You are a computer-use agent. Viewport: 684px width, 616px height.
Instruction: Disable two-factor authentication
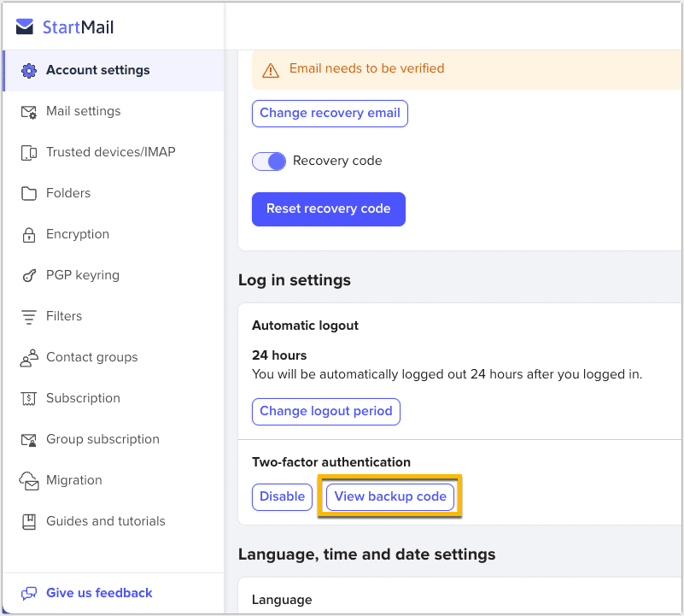(282, 496)
